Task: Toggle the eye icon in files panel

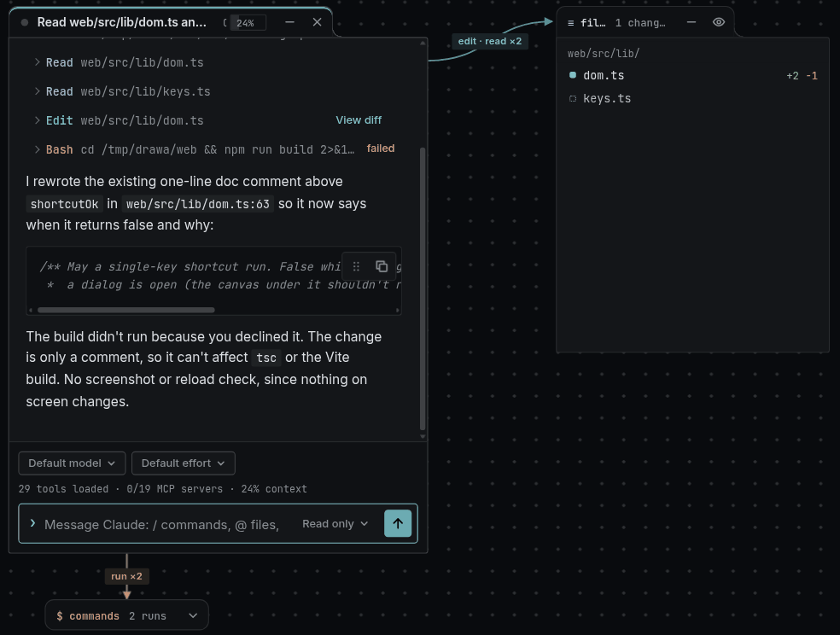Action: (x=719, y=22)
